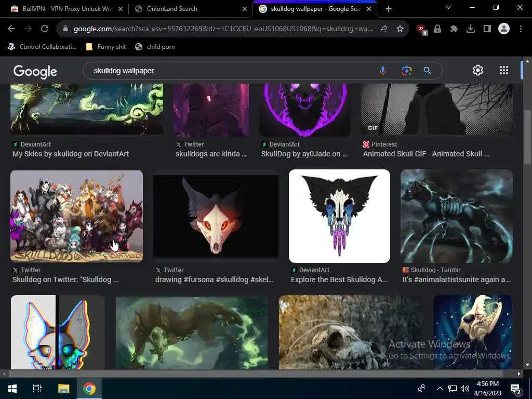The image size is (532, 399).
Task: Open the glitch-colored skull ears thumbnail
Action: tap(58, 332)
